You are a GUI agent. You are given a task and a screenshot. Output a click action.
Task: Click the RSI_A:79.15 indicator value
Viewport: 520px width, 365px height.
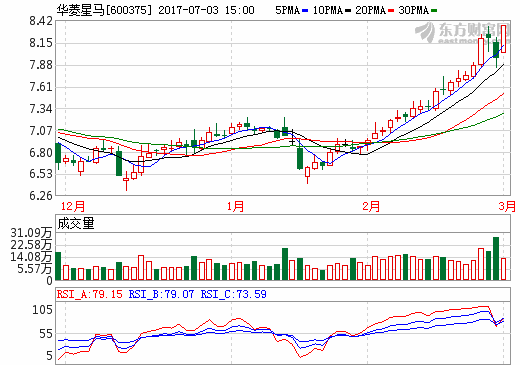coord(90,294)
